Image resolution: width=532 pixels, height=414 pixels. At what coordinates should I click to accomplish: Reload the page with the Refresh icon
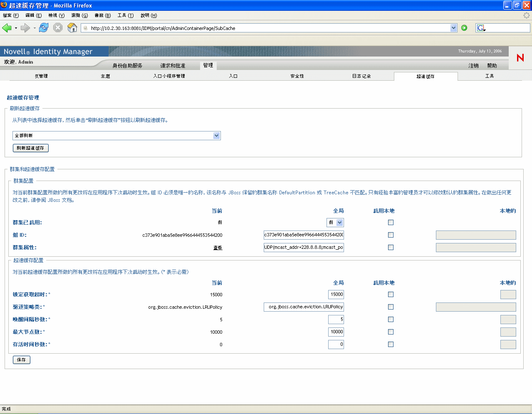pos(44,28)
